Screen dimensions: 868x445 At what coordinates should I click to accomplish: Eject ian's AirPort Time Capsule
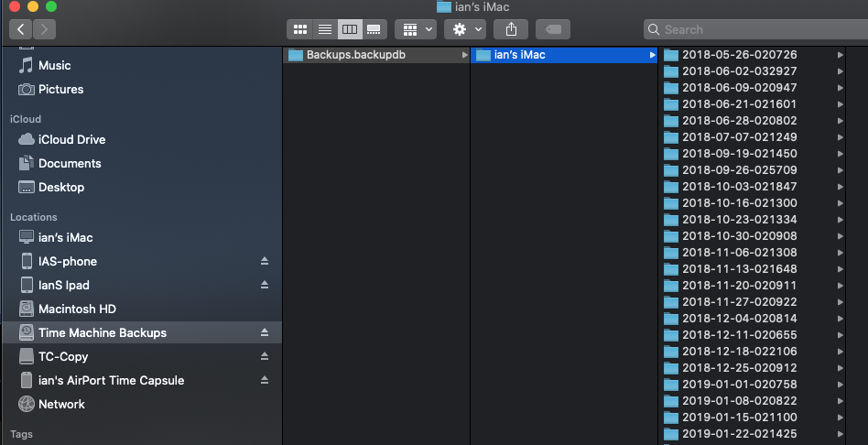pyautogui.click(x=265, y=380)
